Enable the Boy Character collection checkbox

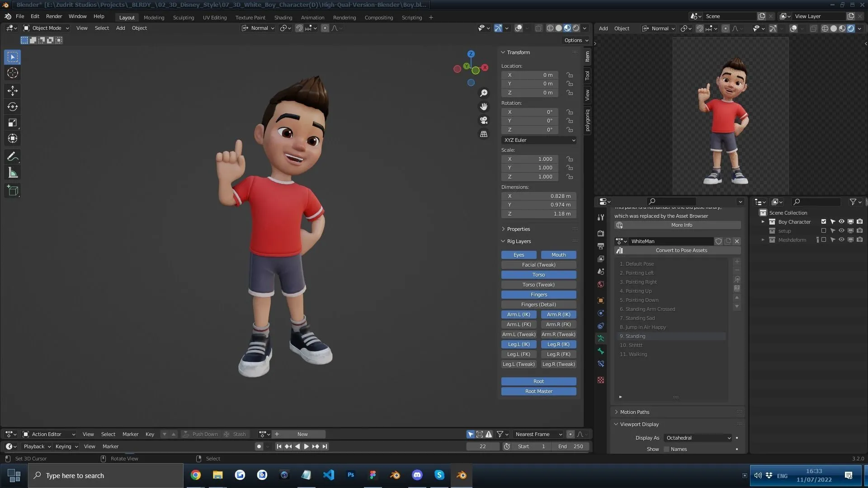[824, 221]
